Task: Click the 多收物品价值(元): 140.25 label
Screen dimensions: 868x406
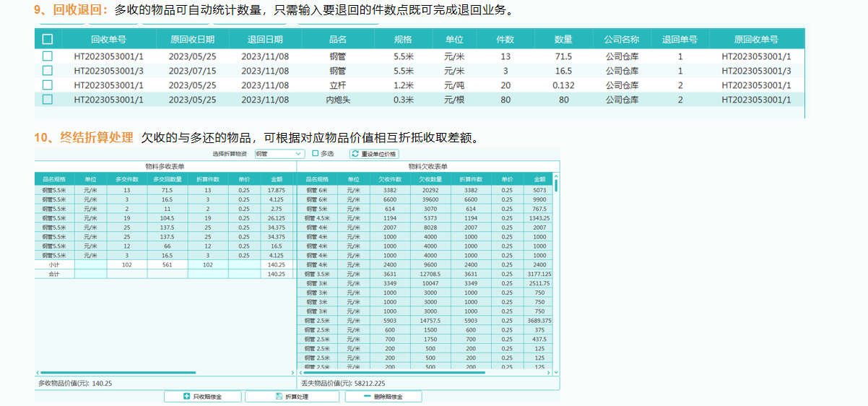Action: (x=77, y=384)
